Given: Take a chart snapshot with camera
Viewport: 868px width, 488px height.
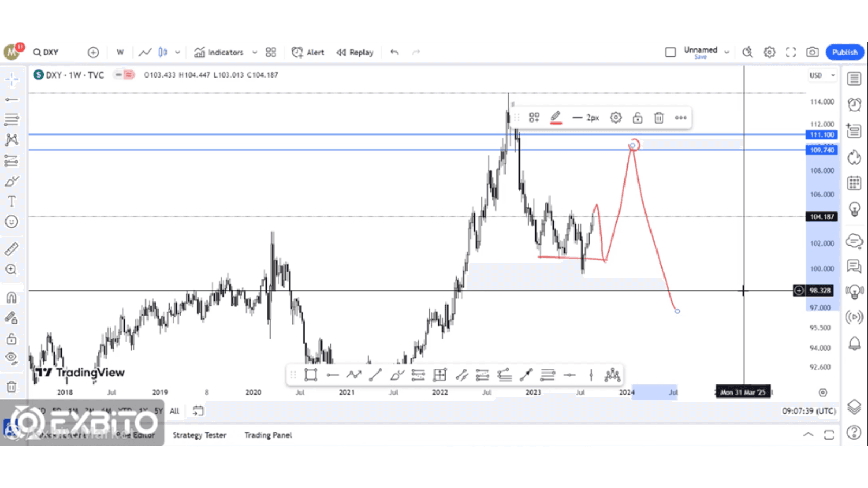Looking at the screenshot, I should pyautogui.click(x=812, y=52).
